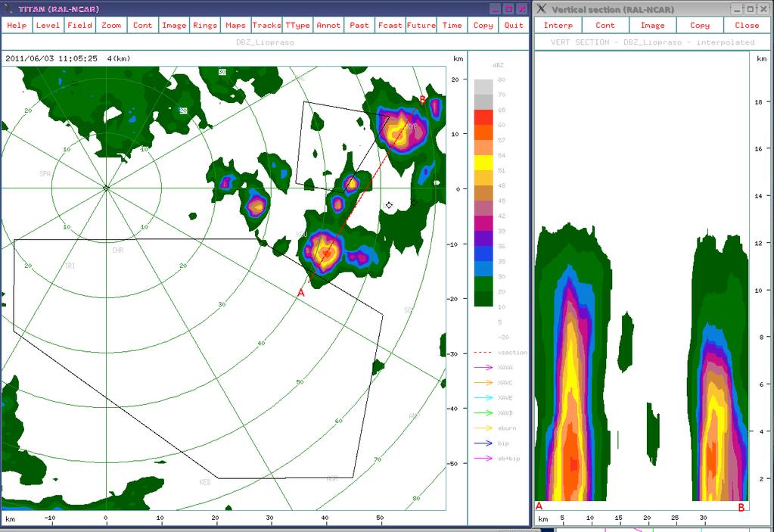
Task: Click the XAVC orange arrow legend entry
Action: 493,382
